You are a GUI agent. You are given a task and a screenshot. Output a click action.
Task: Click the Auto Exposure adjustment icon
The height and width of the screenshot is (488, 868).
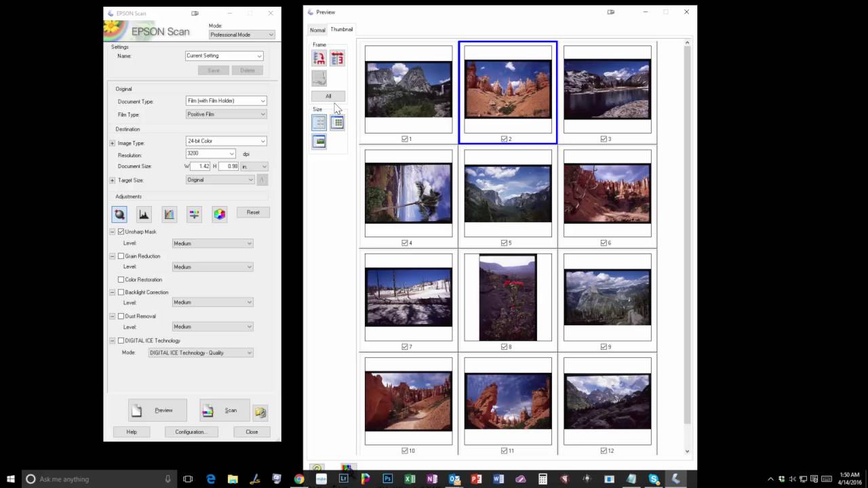point(119,214)
